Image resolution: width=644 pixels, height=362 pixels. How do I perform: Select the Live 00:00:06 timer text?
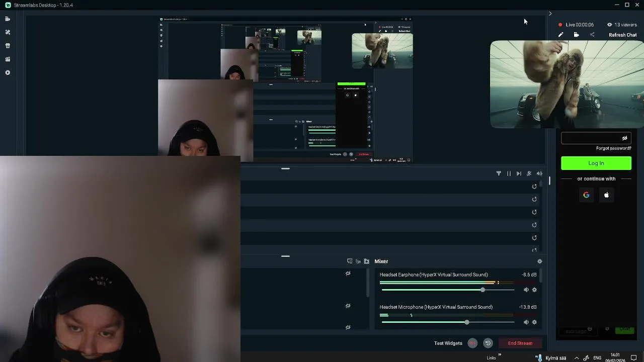tap(580, 25)
